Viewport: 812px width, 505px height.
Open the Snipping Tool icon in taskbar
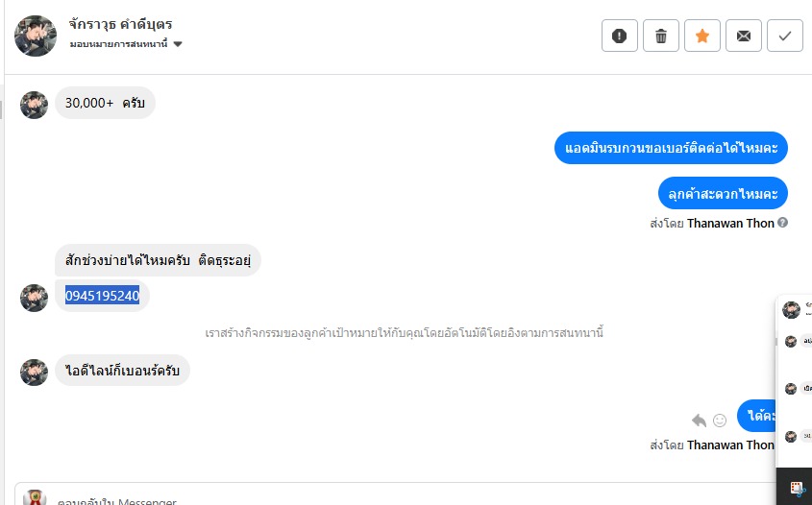tap(798, 490)
